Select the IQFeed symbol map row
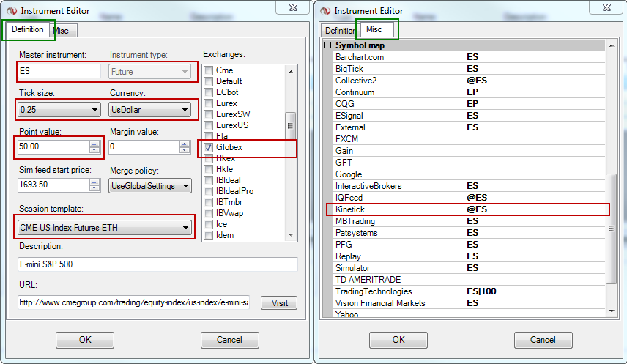Image resolution: width=627 pixels, height=364 pixels. pyautogui.click(x=469, y=198)
